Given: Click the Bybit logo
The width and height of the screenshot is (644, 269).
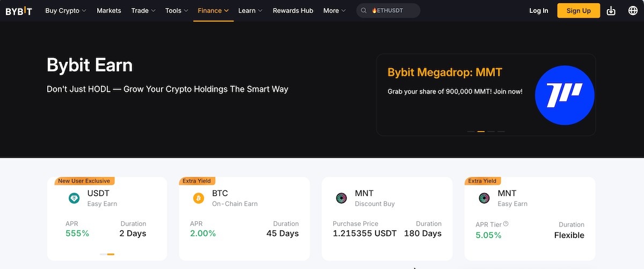Looking at the screenshot, I should [x=19, y=11].
